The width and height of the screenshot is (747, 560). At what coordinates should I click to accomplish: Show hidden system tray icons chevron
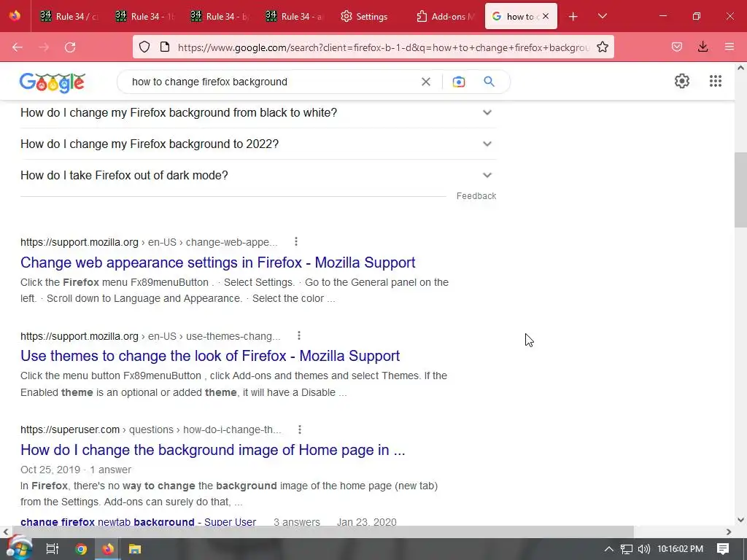[609, 549]
